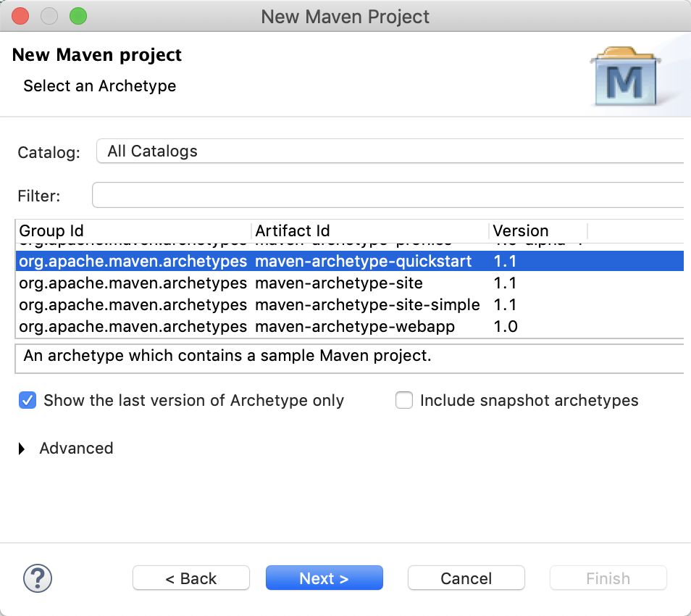
Task: Sort by Artifact Id column header
Action: 370,230
